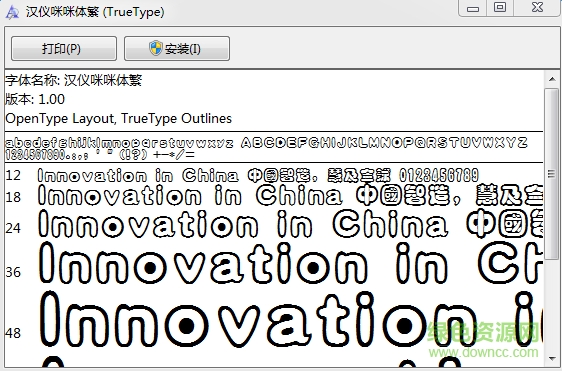Click the uppercase alphabet sample ABCDEFGHIJKLMNOPQRSTUVWXYZ
The image size is (562, 371).
click(x=384, y=143)
